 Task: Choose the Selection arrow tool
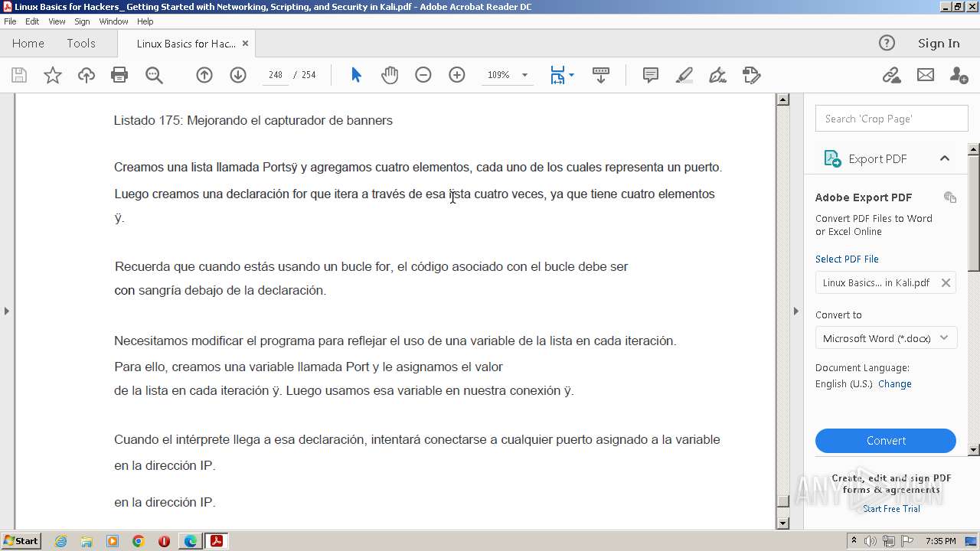356,75
